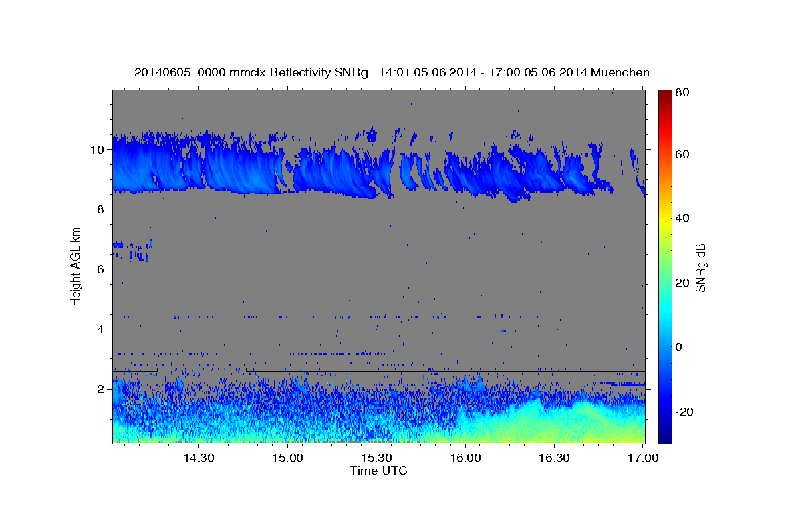Click the colorbar value 40
798x532 pixels.
tap(682, 218)
